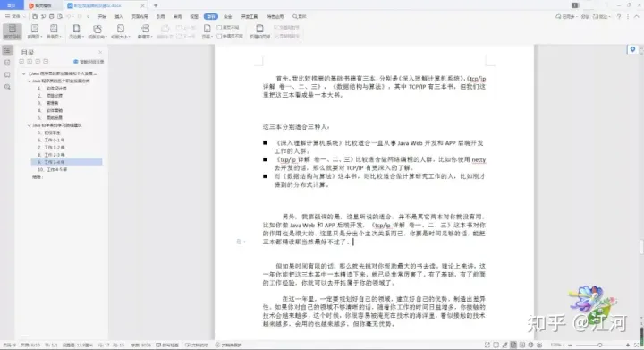
Task: Click the 下一节 next section button
Action: coord(186,36)
